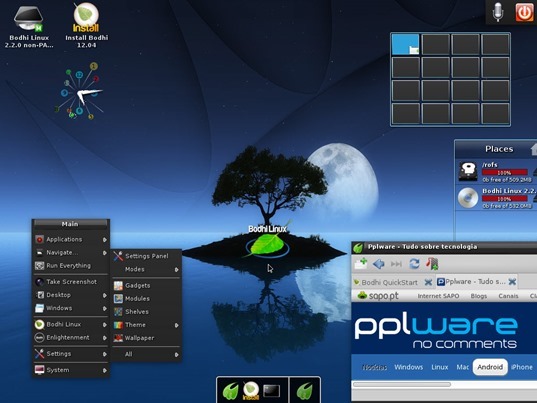This screenshot has height=403, width=537.
Task: Open the Windows category on pplware
Action: (x=409, y=367)
